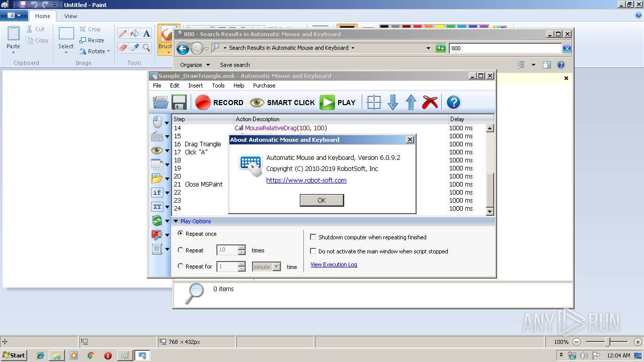Switch to the View tab in Paint
The height and width of the screenshot is (362, 644).
point(70,16)
